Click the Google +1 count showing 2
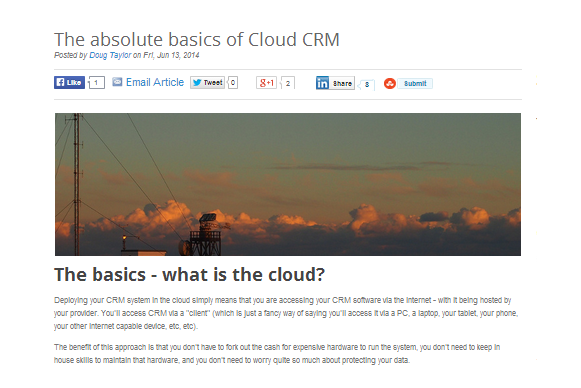This screenshot has width=581, height=388. (x=288, y=83)
